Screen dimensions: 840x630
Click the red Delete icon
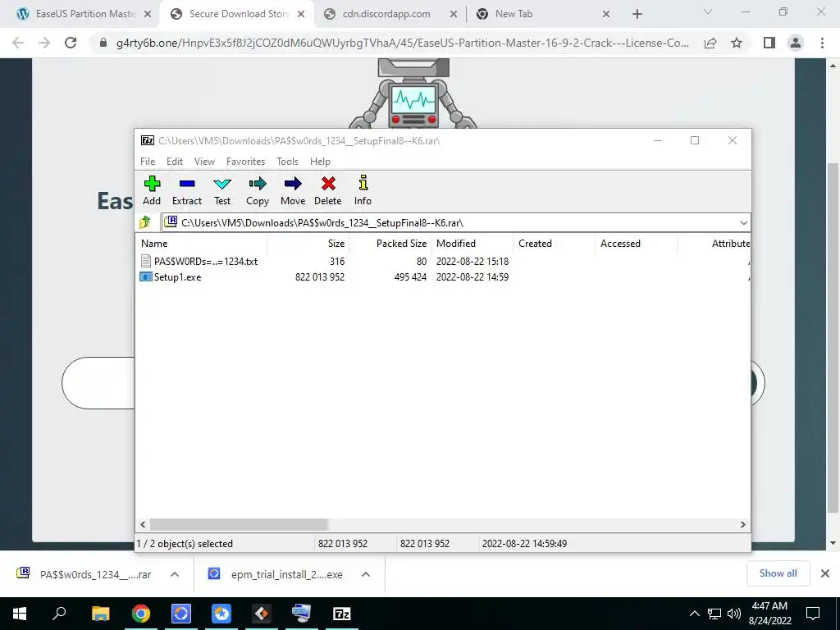328,190
